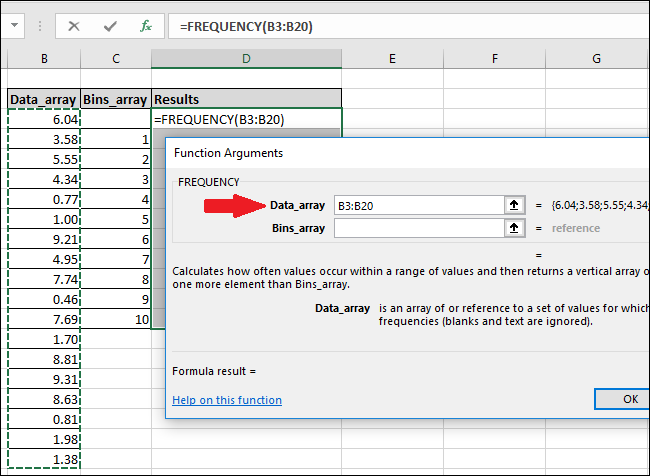Collapse dialog via Data_array range selector icon
The height and width of the screenshot is (476, 650).
click(514, 205)
